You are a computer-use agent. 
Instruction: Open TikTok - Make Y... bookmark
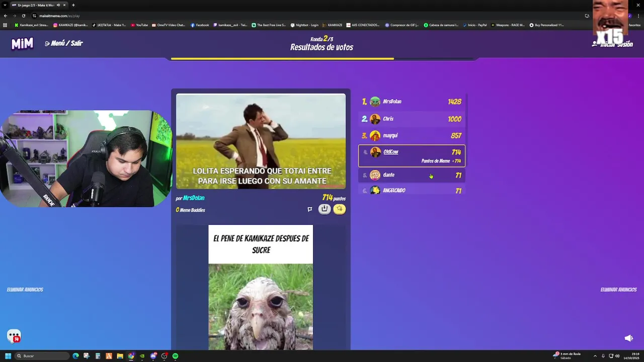pos(109,25)
